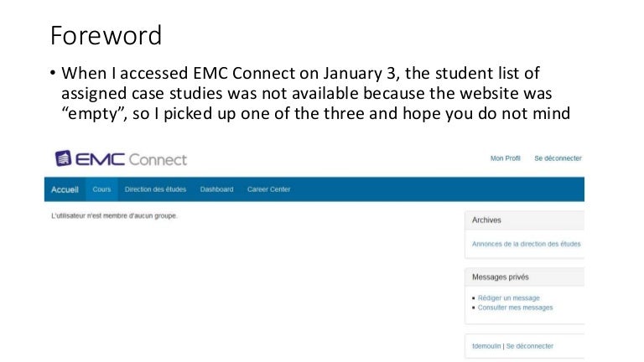The width and height of the screenshot is (644, 362).
Task: Click the 'aucun groupe' notice text
Action: point(114,216)
